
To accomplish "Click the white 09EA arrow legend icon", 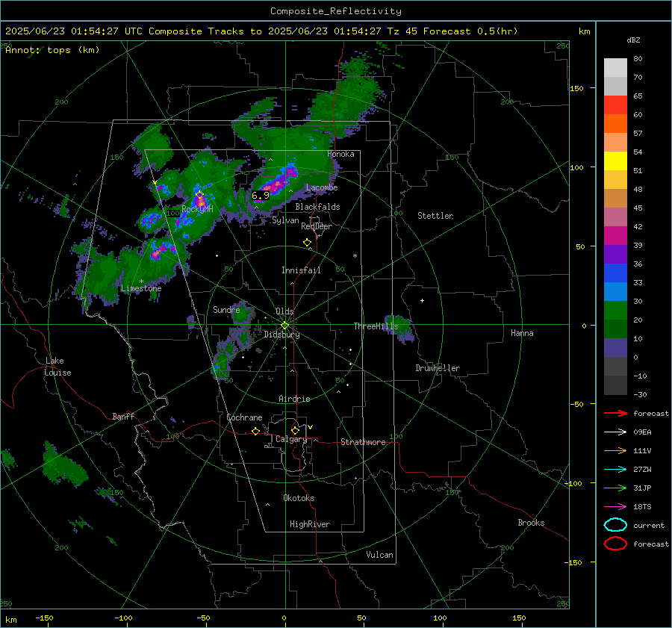I will pyautogui.click(x=615, y=432).
